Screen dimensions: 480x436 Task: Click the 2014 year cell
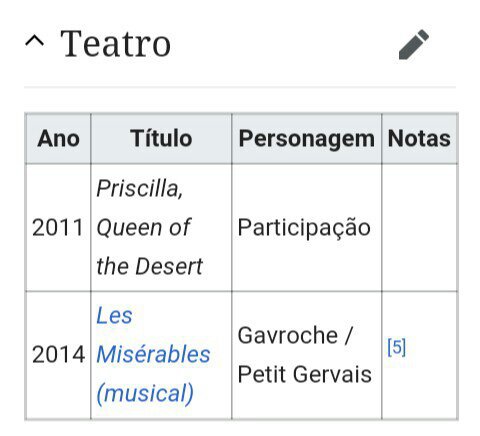58,355
